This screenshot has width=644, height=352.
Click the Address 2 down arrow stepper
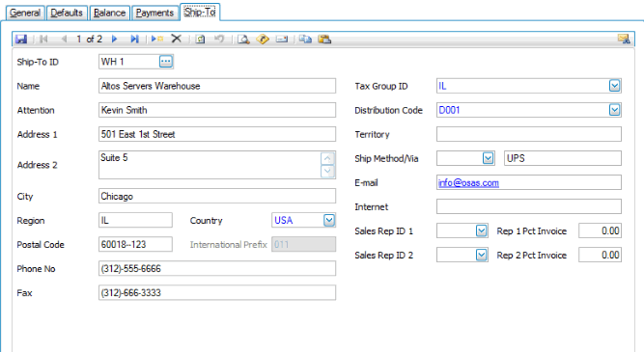pyautogui.click(x=327, y=171)
